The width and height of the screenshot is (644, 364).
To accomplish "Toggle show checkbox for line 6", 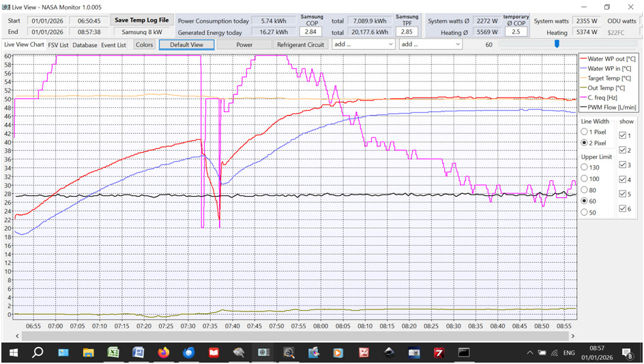I will pos(622,209).
